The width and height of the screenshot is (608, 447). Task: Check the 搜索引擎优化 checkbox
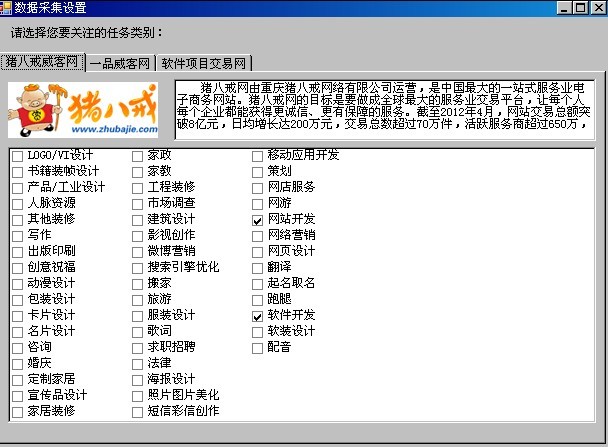point(137,268)
